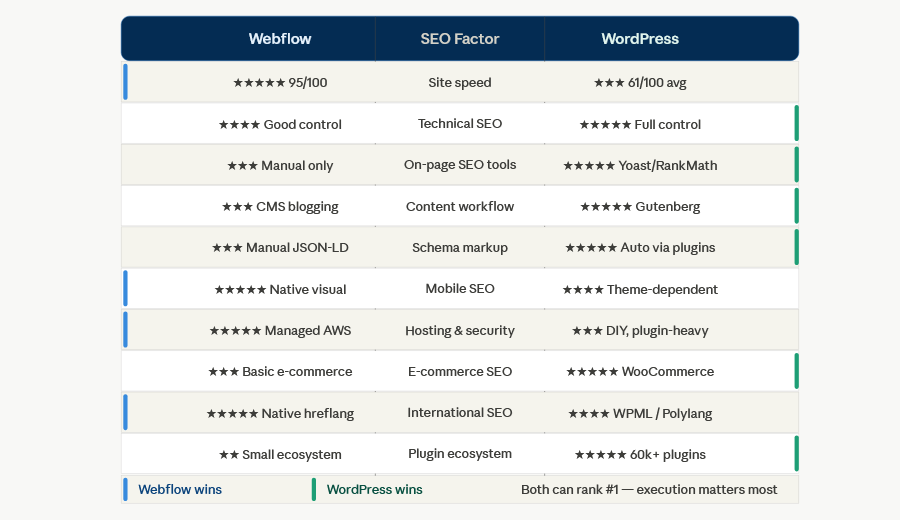
Task: Click the '★★★★★ 60k+ plugins' cell
Action: click(640, 455)
